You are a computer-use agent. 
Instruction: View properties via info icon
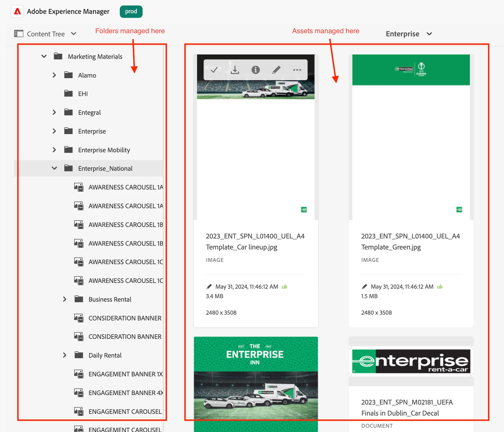(255, 70)
